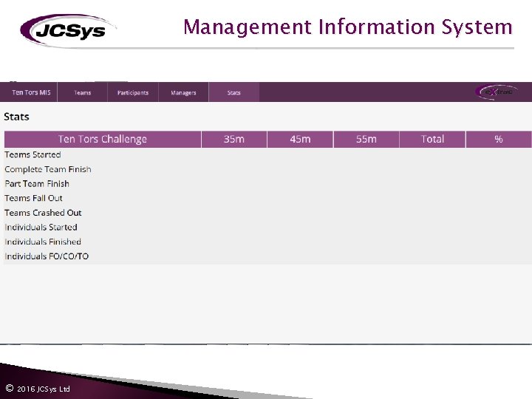The height and width of the screenshot is (399, 532).
Task: Select the Complete Team Finish row
Action: (x=268, y=169)
